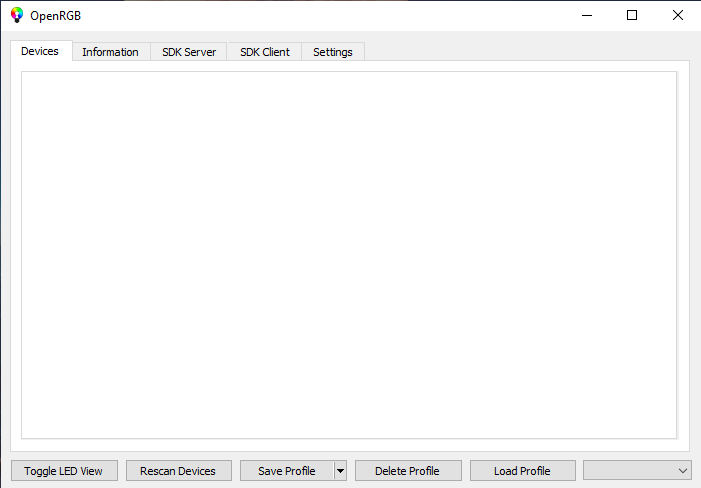
Task: Switch to the SDK Client tab
Action: 265,52
